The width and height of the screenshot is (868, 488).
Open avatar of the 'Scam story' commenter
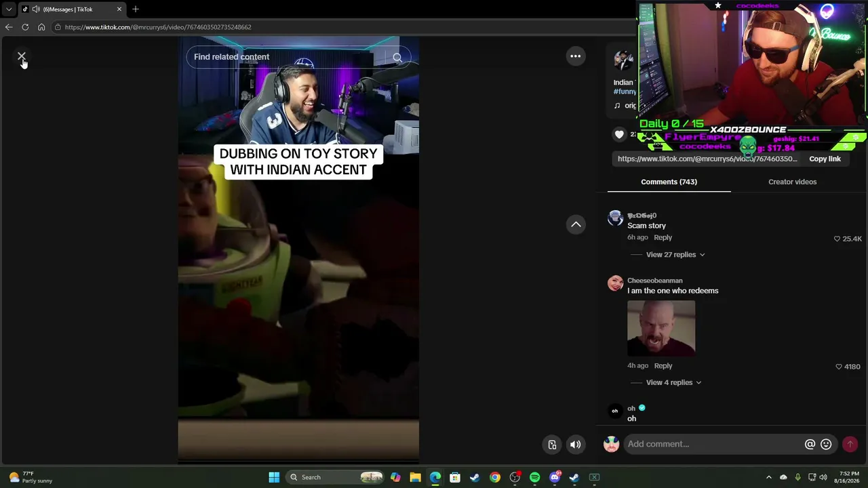(x=615, y=218)
